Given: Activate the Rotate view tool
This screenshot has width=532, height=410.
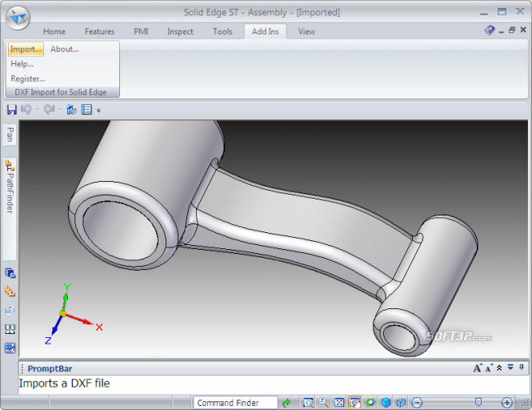Looking at the screenshot, I should coord(370,403).
